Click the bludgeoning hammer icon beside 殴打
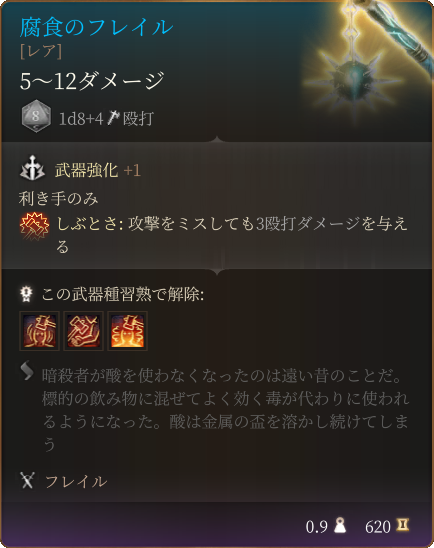Image resolution: width=434 pixels, height=548 pixels. pyautogui.click(x=113, y=118)
